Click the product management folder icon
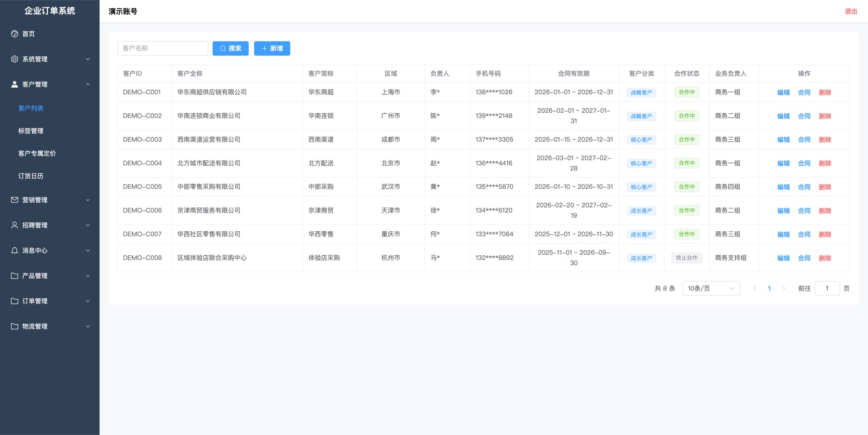 pyautogui.click(x=14, y=276)
